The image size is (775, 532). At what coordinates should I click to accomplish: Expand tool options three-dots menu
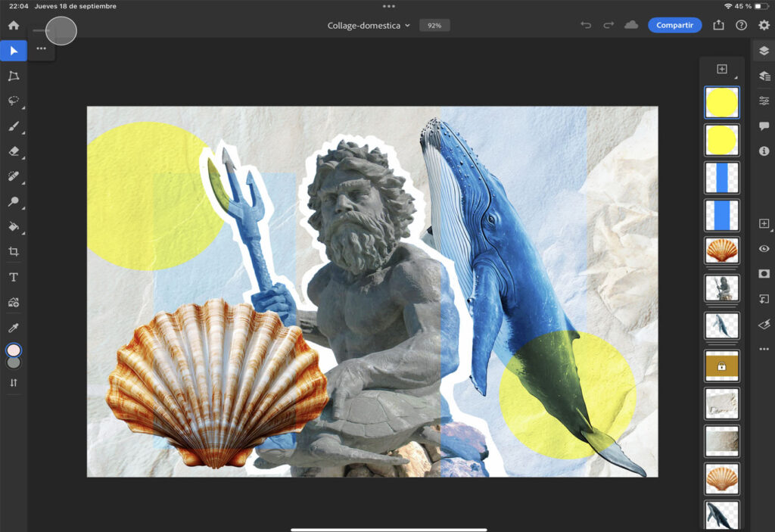click(x=41, y=48)
